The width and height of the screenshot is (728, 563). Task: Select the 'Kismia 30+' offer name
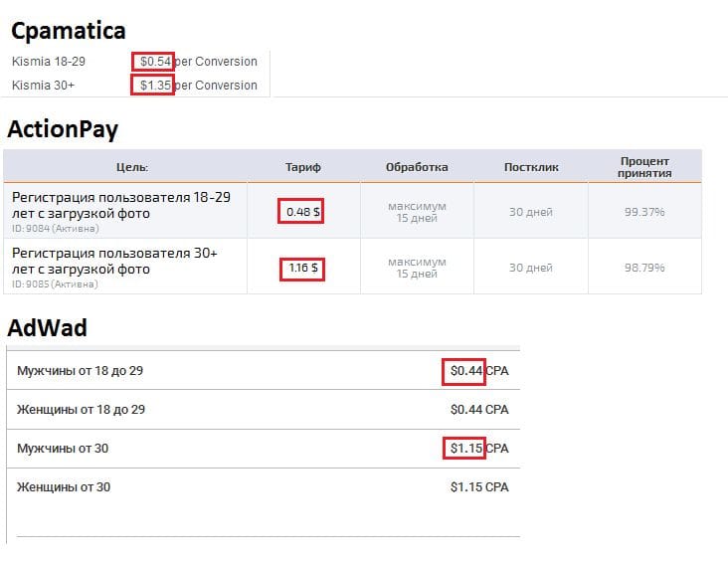click(43, 86)
